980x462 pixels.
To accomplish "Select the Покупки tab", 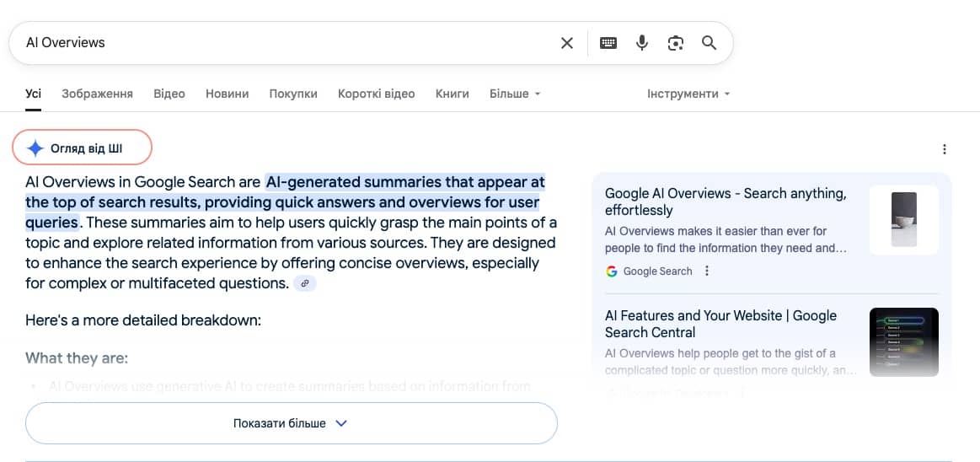I will [293, 94].
